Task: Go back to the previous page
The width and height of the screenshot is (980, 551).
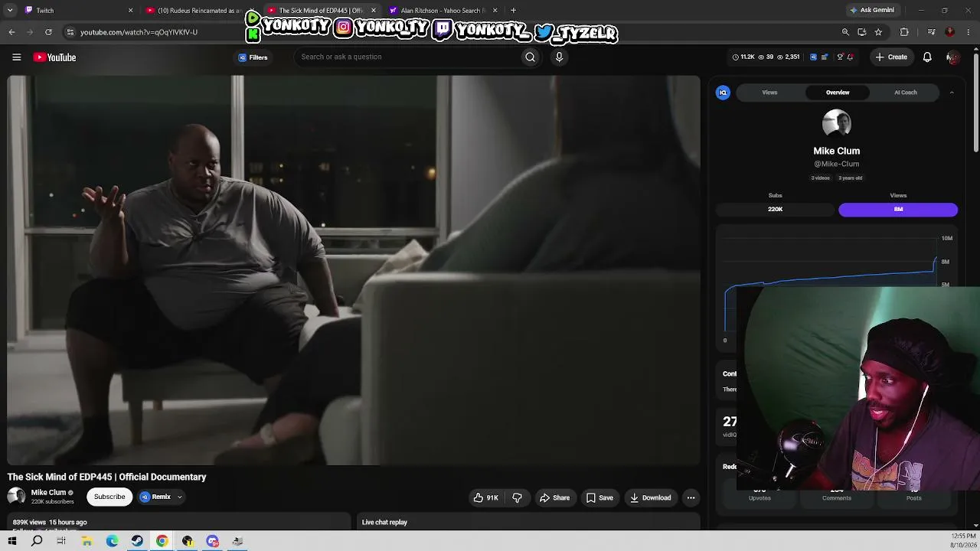Action: [11, 32]
